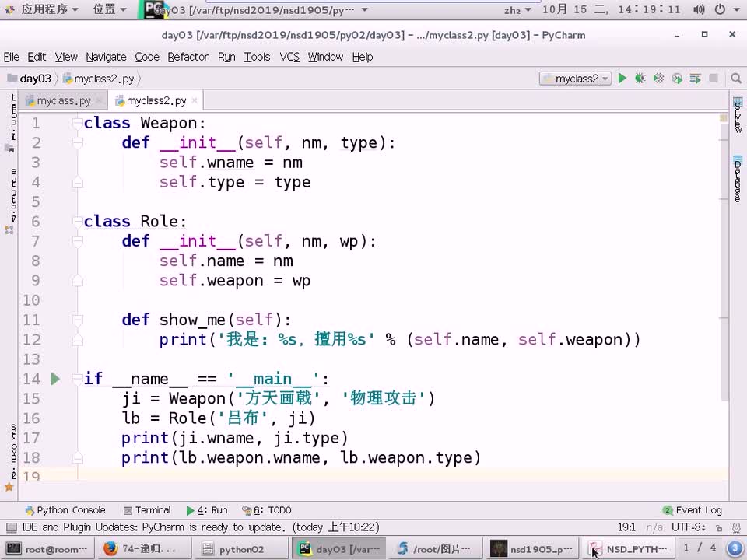The image size is (747, 560).
Task: Start debugging with the bug icon
Action: [x=640, y=79]
